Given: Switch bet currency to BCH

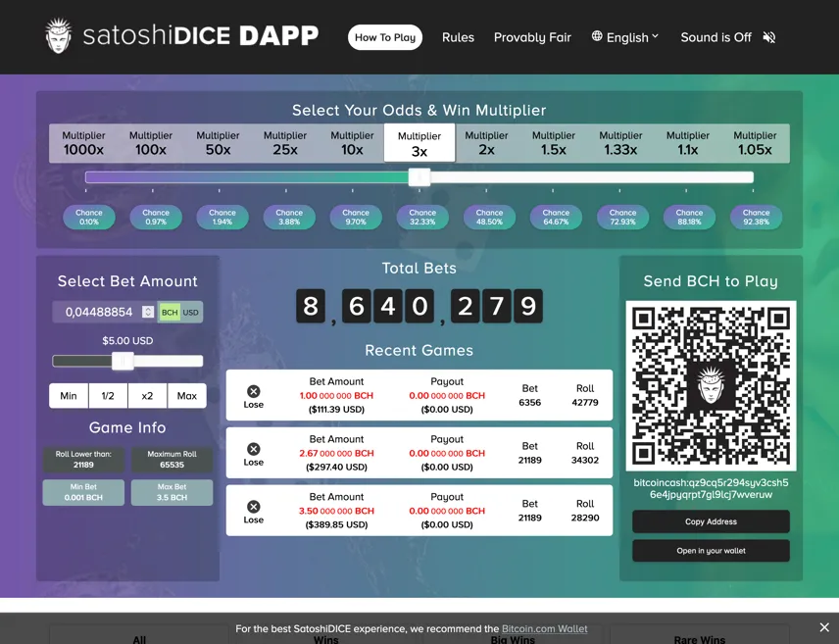Looking at the screenshot, I should 170,312.
